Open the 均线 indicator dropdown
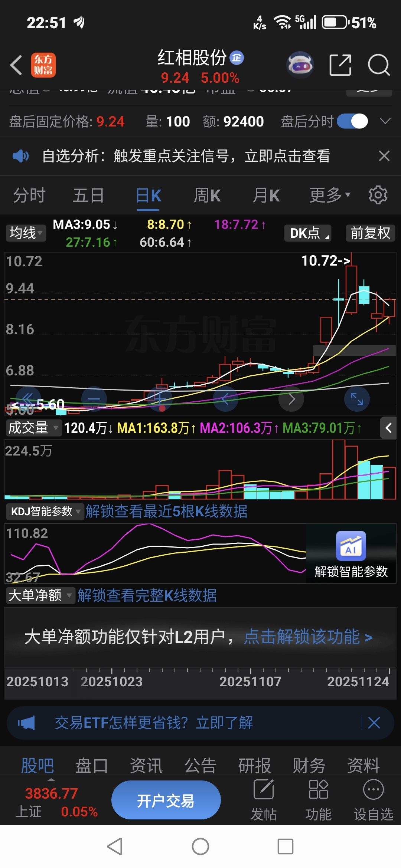This screenshot has width=401, height=868. tap(26, 233)
